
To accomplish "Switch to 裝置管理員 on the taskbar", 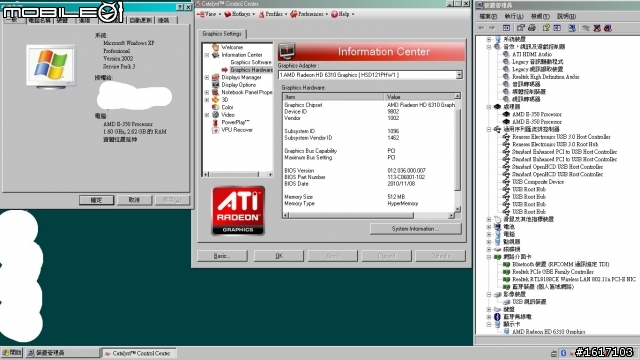I will coord(62,353).
